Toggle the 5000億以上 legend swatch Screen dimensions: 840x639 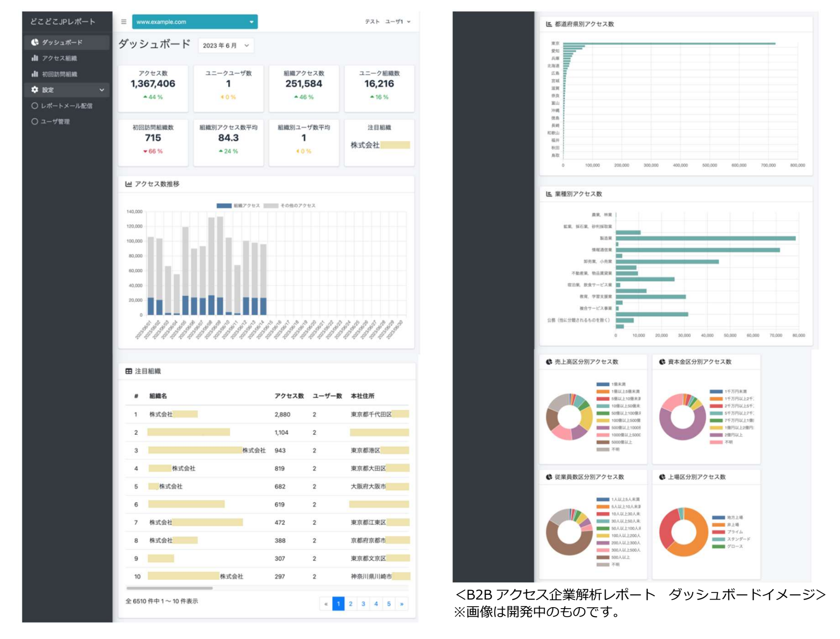[603, 442]
